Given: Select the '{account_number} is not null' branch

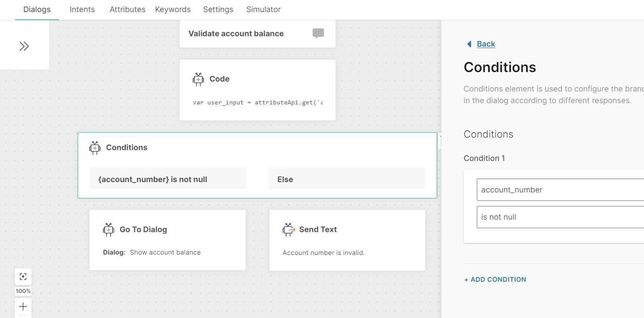Looking at the screenshot, I should pos(168,179).
